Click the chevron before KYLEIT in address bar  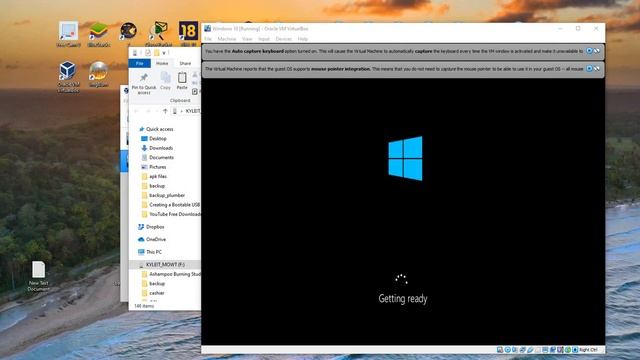[182, 111]
